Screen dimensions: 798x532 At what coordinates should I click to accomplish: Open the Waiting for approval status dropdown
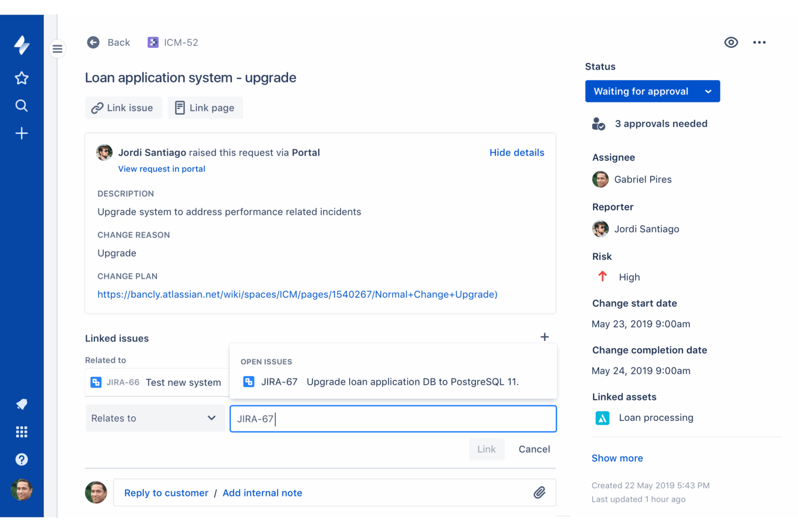pos(652,92)
